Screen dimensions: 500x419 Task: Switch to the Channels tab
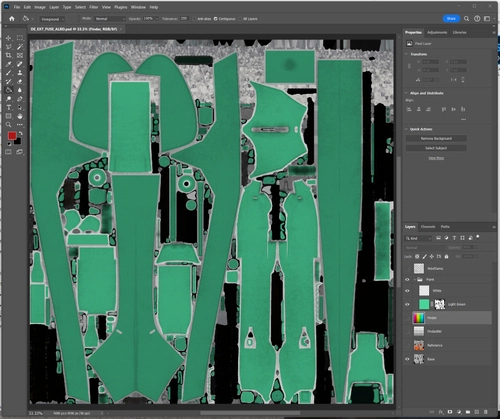click(428, 227)
